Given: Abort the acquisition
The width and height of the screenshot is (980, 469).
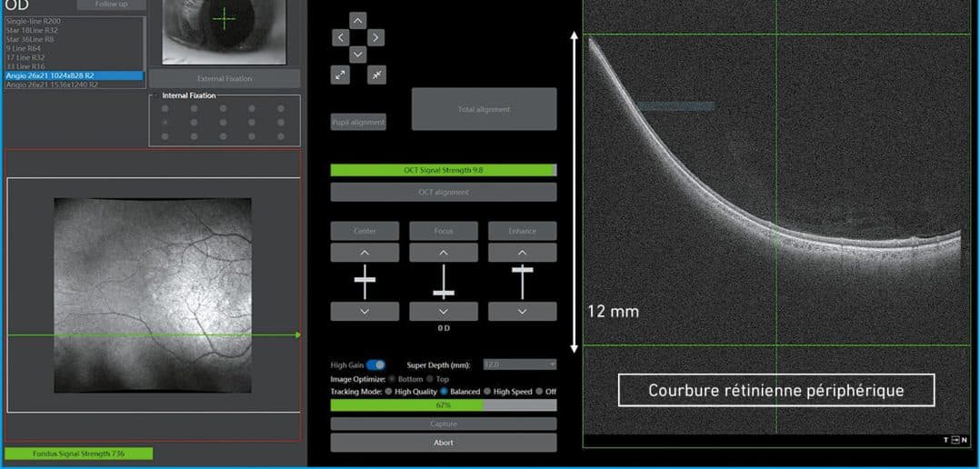Looking at the screenshot, I should [x=443, y=442].
